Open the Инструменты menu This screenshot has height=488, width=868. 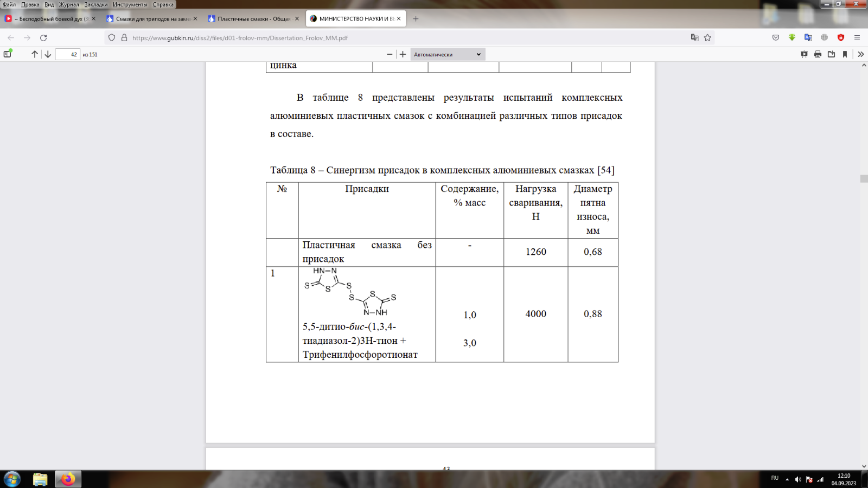tap(130, 4)
